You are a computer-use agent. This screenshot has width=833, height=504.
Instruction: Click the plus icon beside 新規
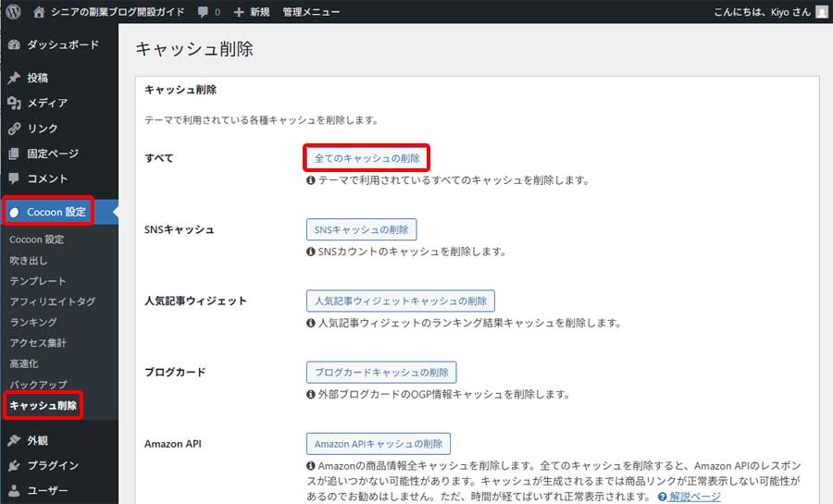tap(239, 12)
